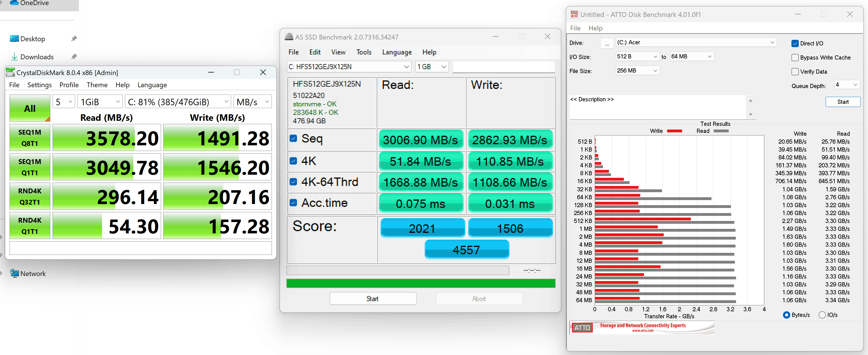
Task: Select the Desktop folder icon in sidebar
Action: (x=14, y=39)
